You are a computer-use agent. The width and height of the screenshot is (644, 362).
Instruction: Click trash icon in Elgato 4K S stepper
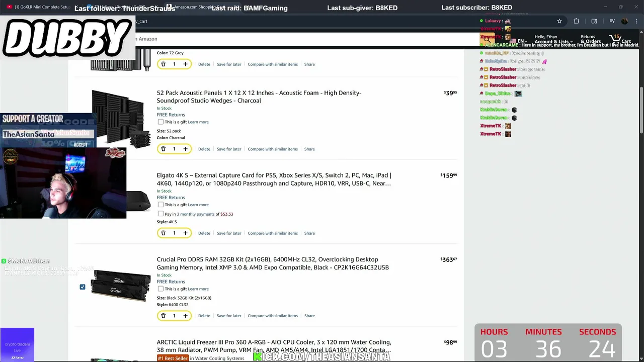[163, 233]
